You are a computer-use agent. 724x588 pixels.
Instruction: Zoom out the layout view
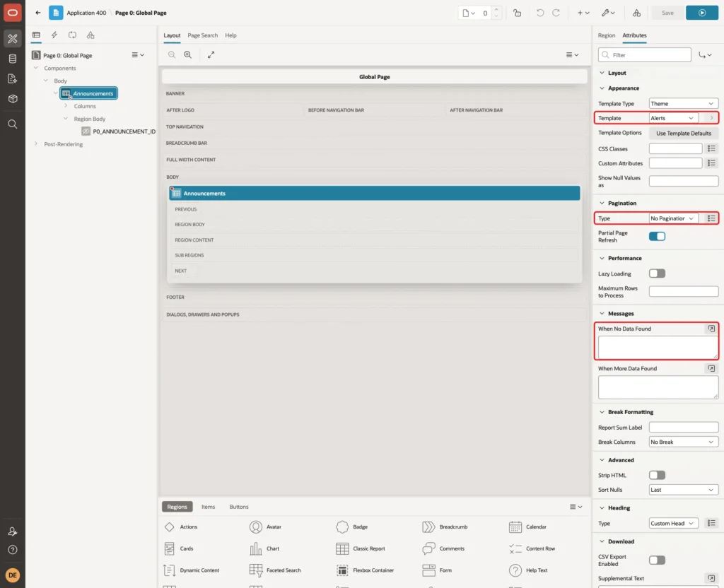tap(172, 54)
